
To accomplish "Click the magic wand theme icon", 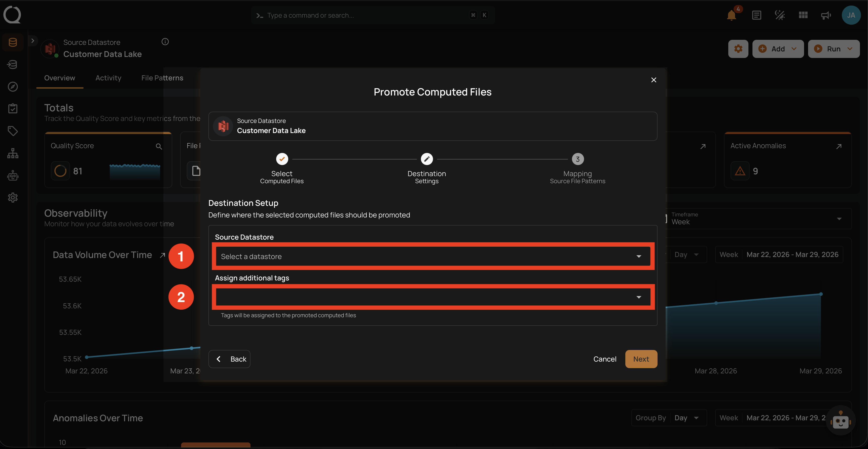I will (x=780, y=15).
